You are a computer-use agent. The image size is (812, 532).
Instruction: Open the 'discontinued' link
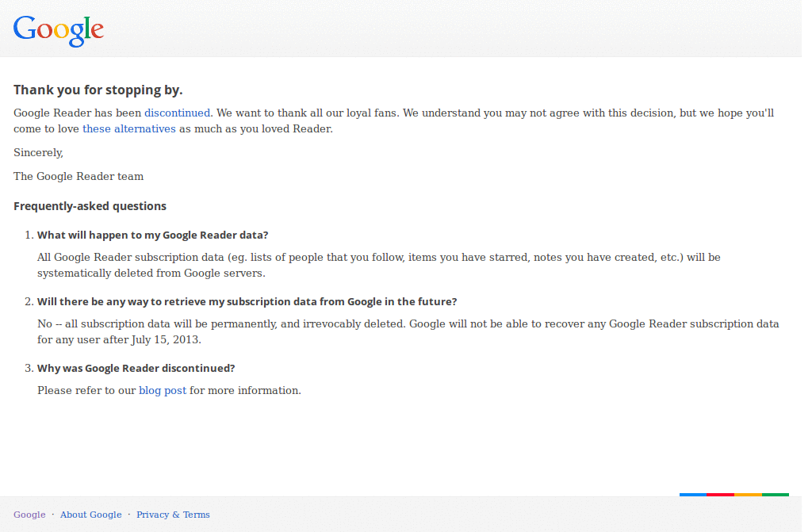click(177, 113)
